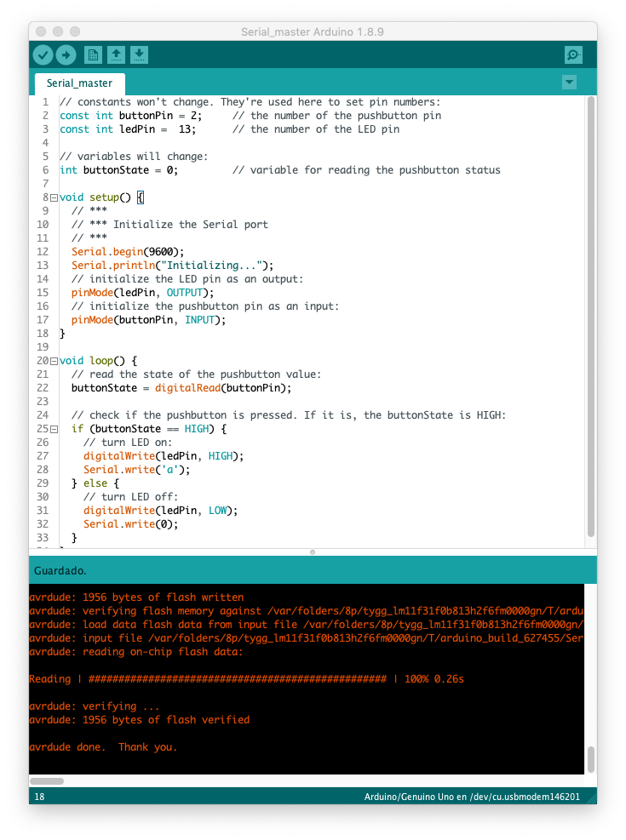
Task: Click the console horizontal scrollbar thumb
Action: point(47,781)
